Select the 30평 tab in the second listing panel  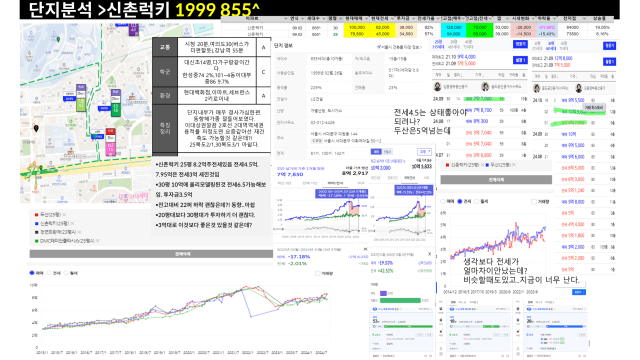(551, 46)
